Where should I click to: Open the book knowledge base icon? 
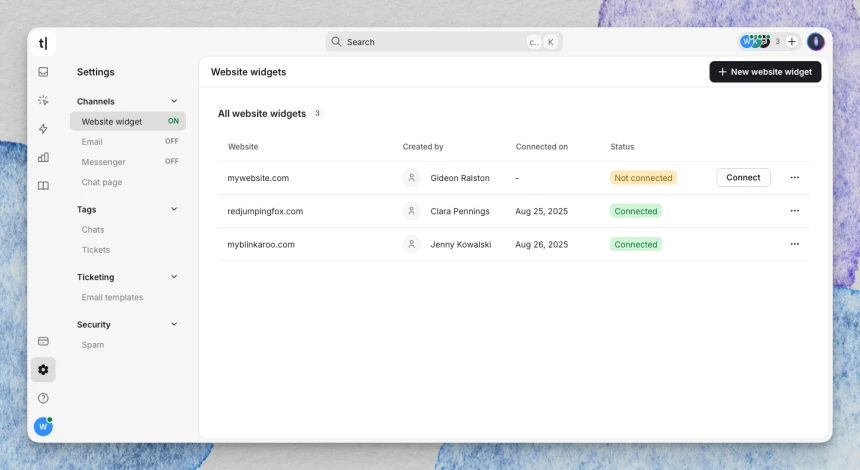(x=43, y=186)
